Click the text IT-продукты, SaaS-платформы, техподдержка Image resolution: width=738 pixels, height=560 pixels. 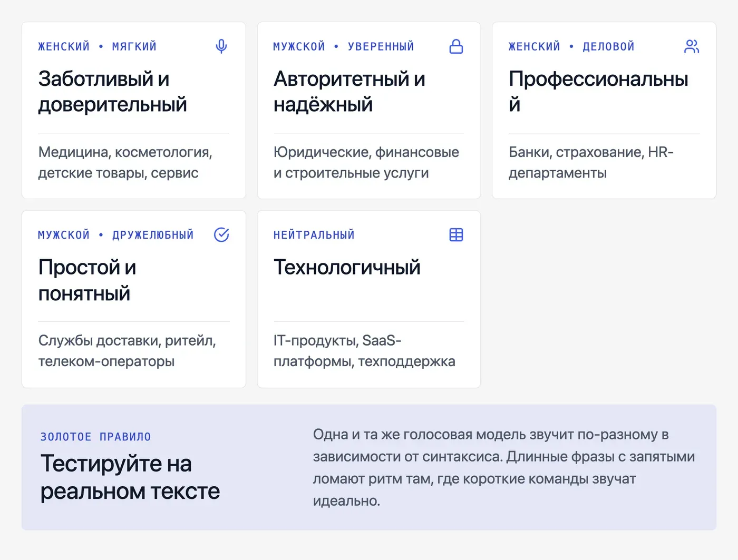pos(364,351)
